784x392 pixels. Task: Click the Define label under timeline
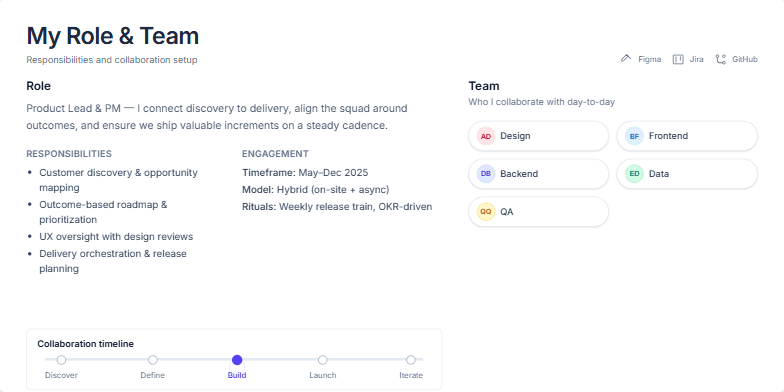[x=152, y=376]
